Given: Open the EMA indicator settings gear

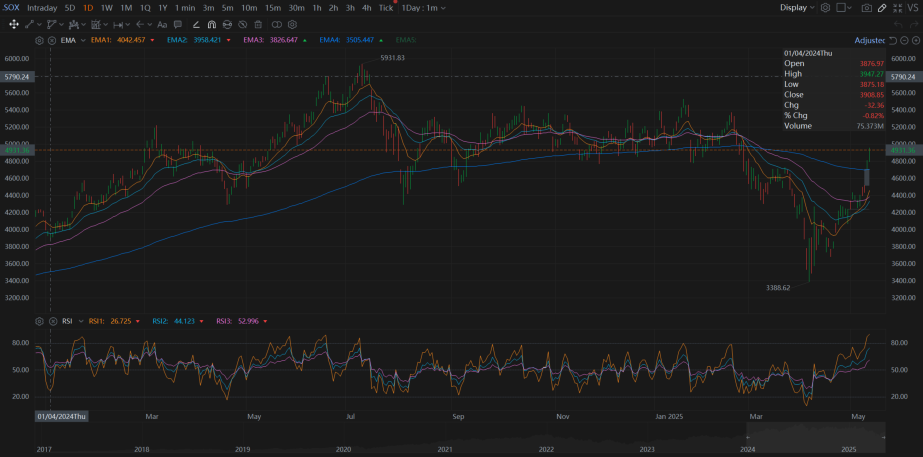Looking at the screenshot, I should pos(39,40).
